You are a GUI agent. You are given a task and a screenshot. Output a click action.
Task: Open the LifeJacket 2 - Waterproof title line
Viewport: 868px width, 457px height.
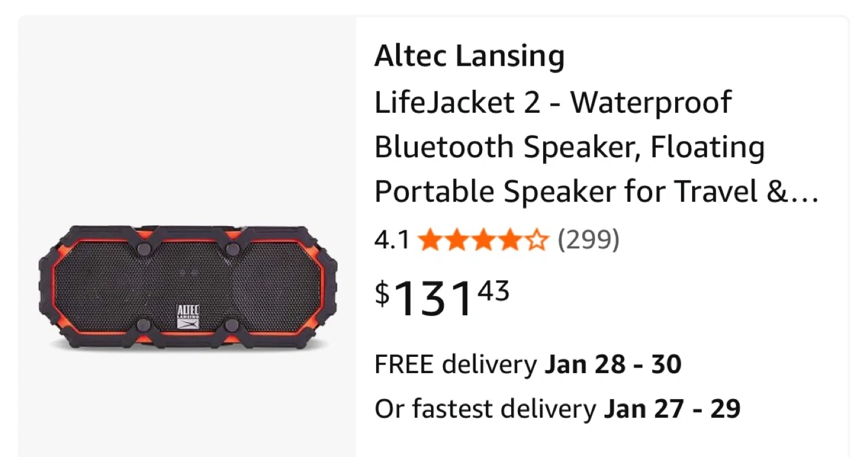552,102
